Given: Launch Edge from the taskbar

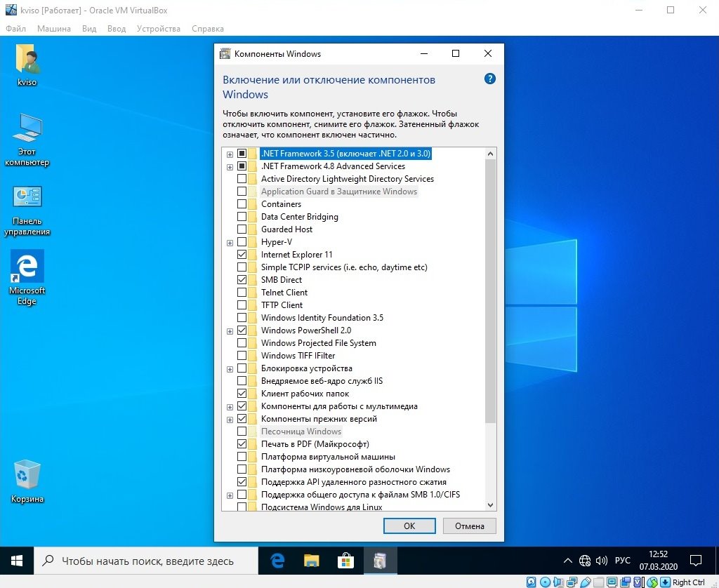Looking at the screenshot, I should point(277,561).
